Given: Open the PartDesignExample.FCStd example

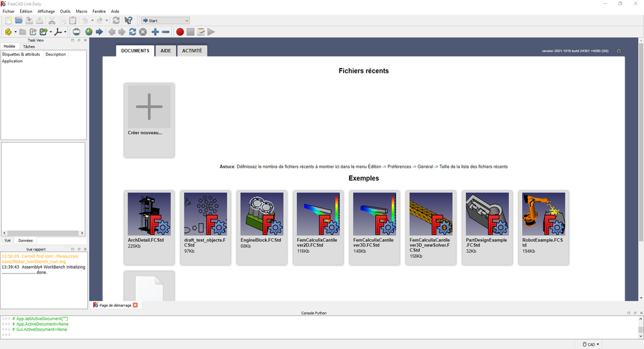Looking at the screenshot, I should [x=487, y=228].
